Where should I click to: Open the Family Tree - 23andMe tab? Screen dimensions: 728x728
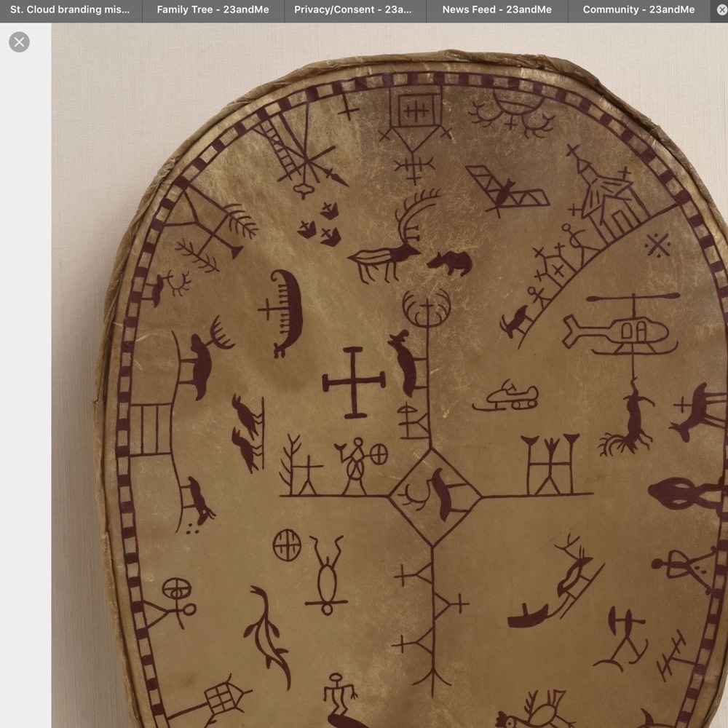click(213, 9)
